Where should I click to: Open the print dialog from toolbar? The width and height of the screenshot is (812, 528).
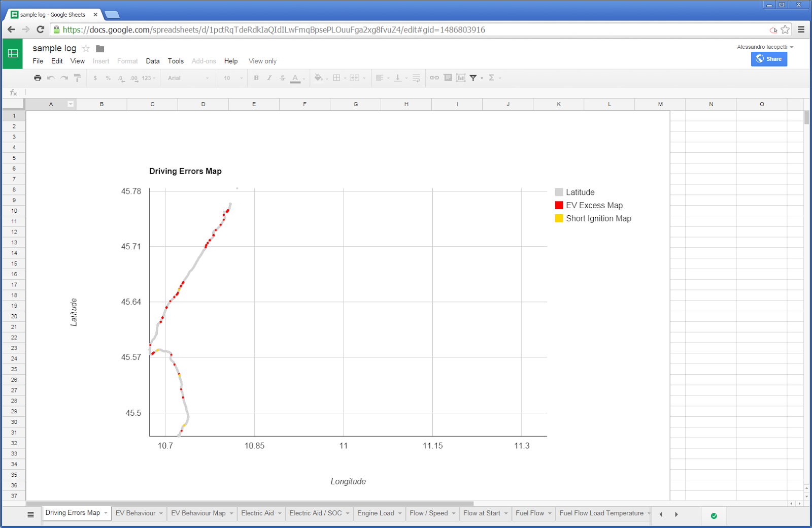[x=37, y=78]
